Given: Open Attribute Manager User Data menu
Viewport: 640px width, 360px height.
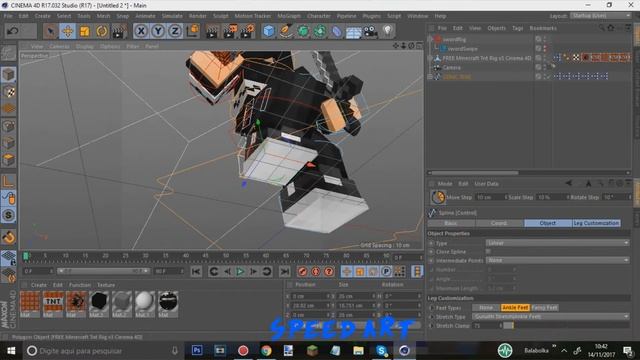Looking at the screenshot, I should point(486,184).
